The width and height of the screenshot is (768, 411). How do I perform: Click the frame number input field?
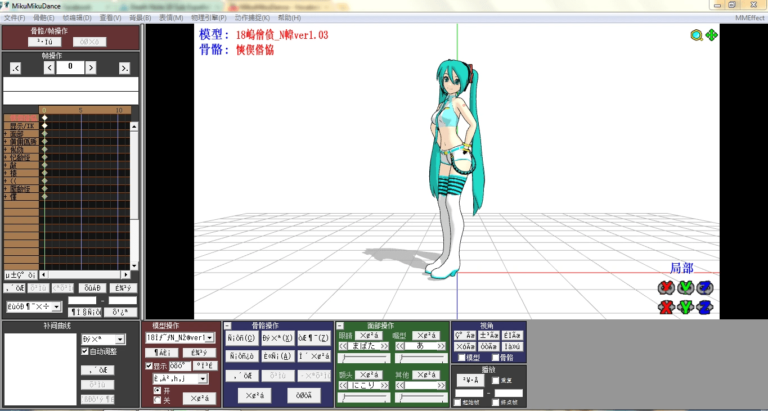tap(70, 68)
